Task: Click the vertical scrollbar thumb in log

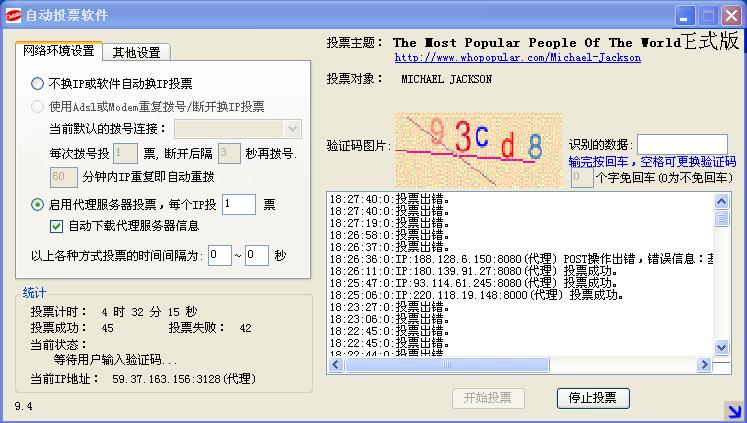Action: 721,219
